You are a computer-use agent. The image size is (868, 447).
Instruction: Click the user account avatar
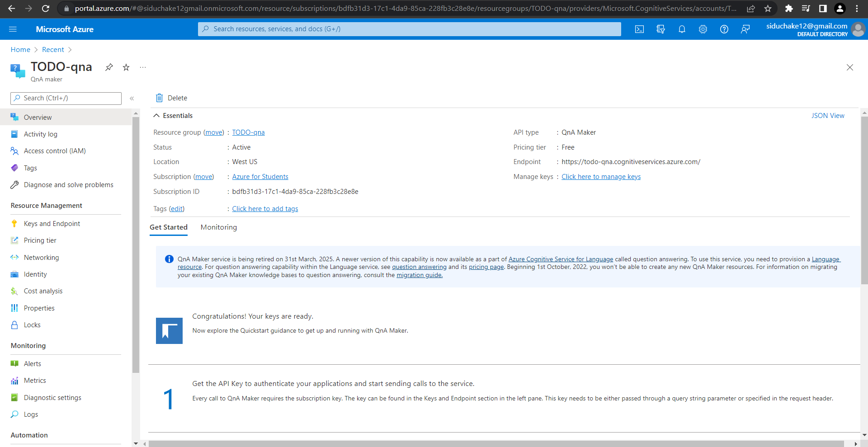(858, 29)
